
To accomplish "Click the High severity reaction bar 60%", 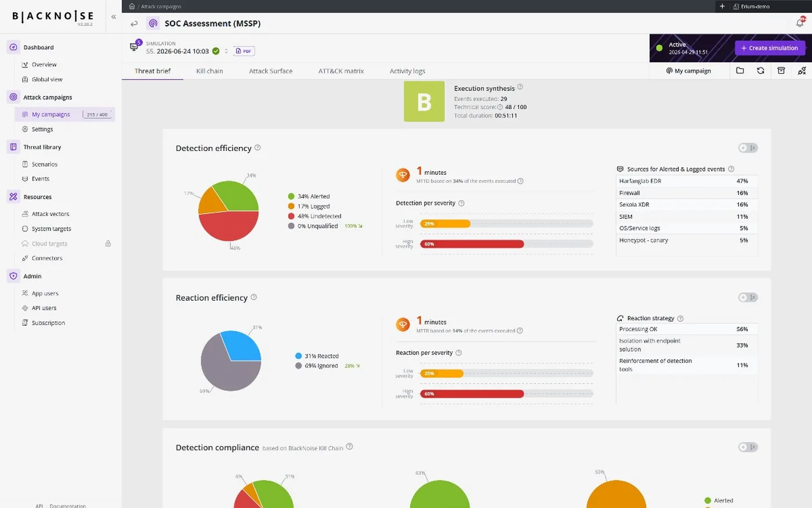I will tap(472, 394).
